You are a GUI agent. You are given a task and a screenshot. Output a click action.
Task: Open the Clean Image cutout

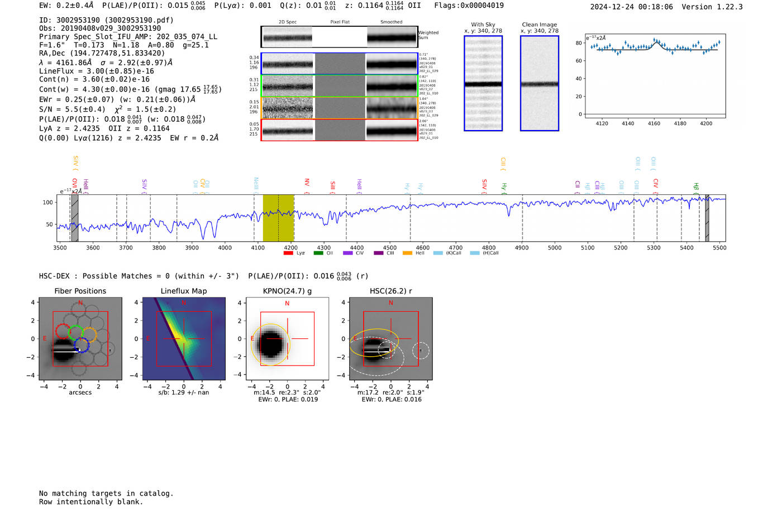coord(540,83)
